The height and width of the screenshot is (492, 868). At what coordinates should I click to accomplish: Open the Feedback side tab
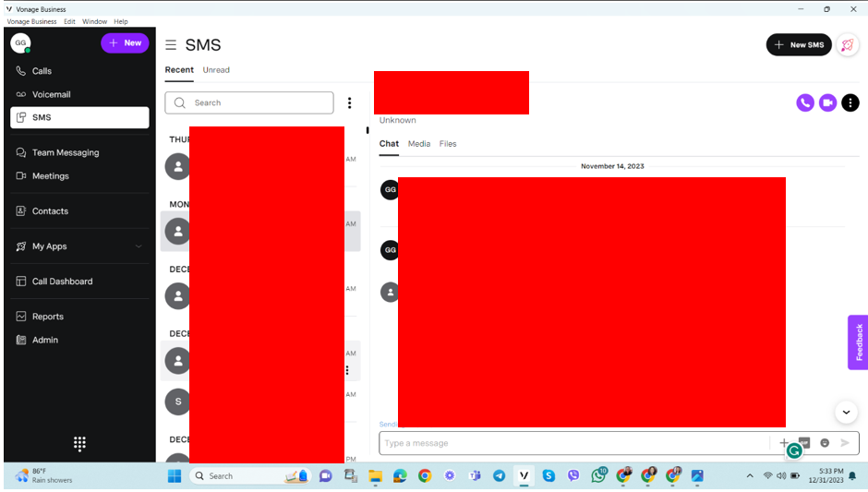click(x=858, y=342)
